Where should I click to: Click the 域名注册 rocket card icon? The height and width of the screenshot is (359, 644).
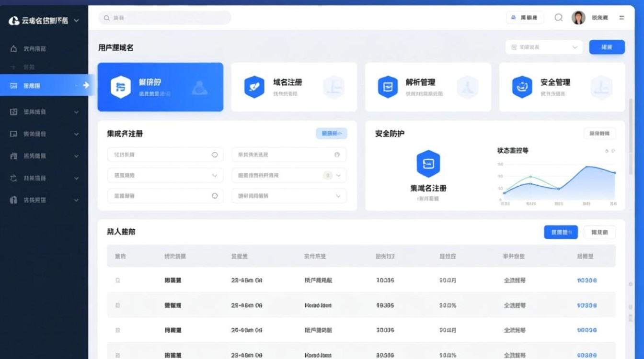point(254,87)
